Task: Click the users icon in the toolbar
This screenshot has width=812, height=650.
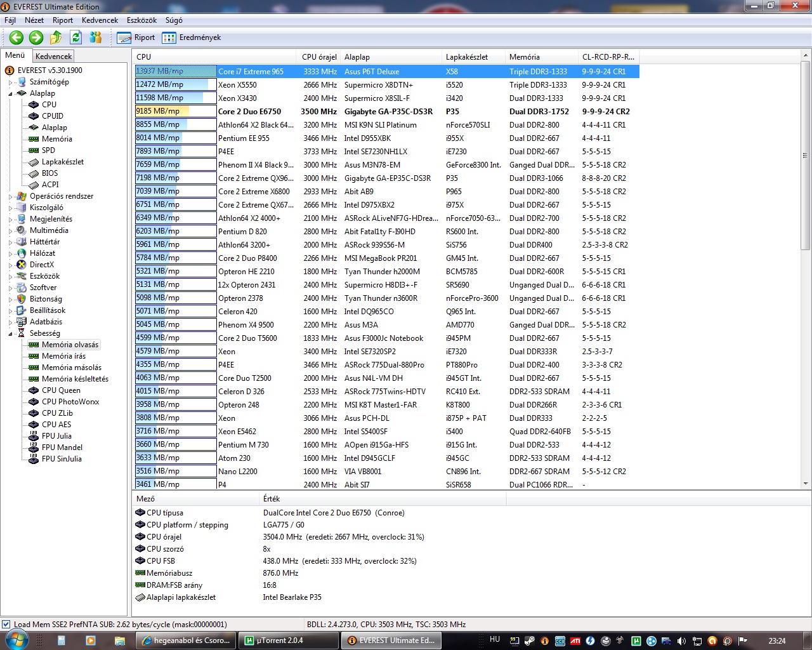Action: point(96,37)
